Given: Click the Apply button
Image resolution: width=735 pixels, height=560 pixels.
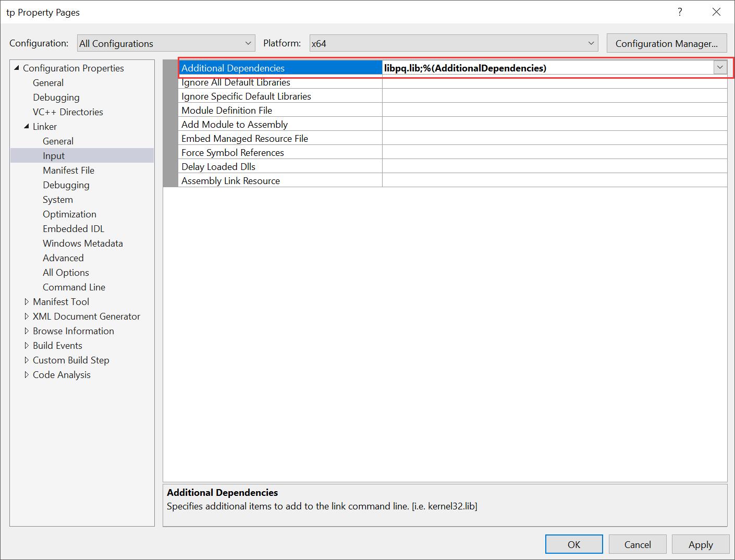Looking at the screenshot, I should click(x=700, y=544).
